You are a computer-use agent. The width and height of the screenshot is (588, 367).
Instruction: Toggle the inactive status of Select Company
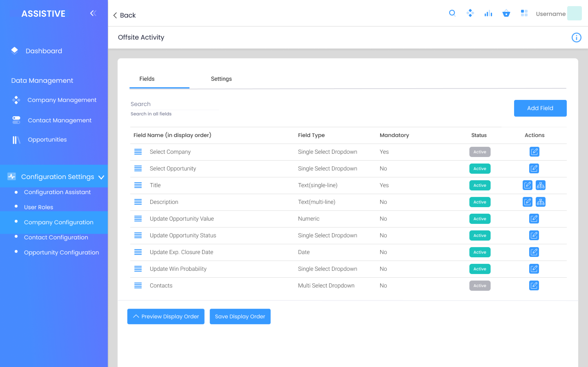click(480, 152)
